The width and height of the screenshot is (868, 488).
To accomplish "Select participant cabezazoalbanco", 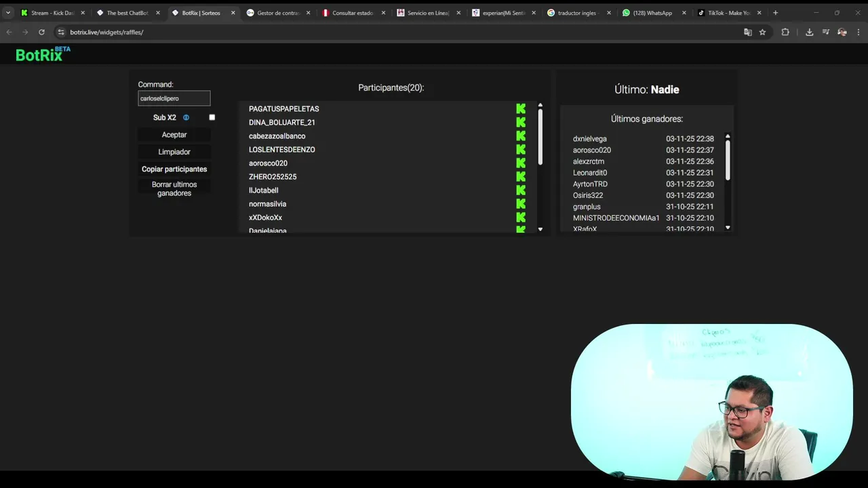I will [277, 136].
